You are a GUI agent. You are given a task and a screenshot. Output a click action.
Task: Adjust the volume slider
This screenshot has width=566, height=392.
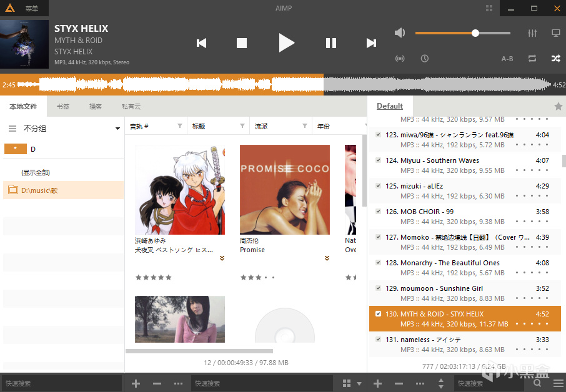pos(463,33)
